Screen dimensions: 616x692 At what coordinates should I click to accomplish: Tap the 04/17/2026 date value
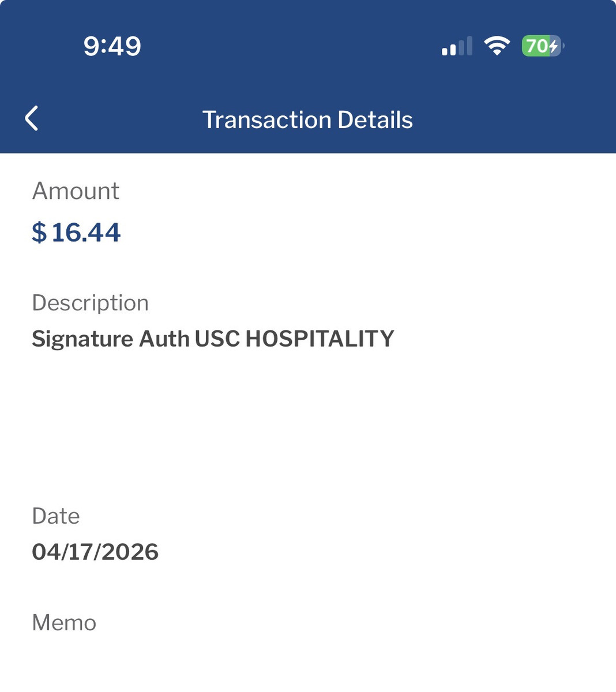pos(95,552)
